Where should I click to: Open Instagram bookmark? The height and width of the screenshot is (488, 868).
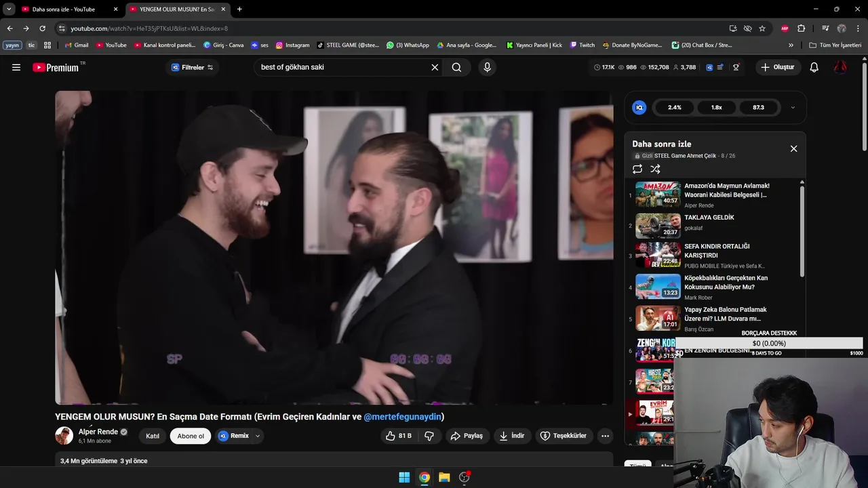point(292,45)
